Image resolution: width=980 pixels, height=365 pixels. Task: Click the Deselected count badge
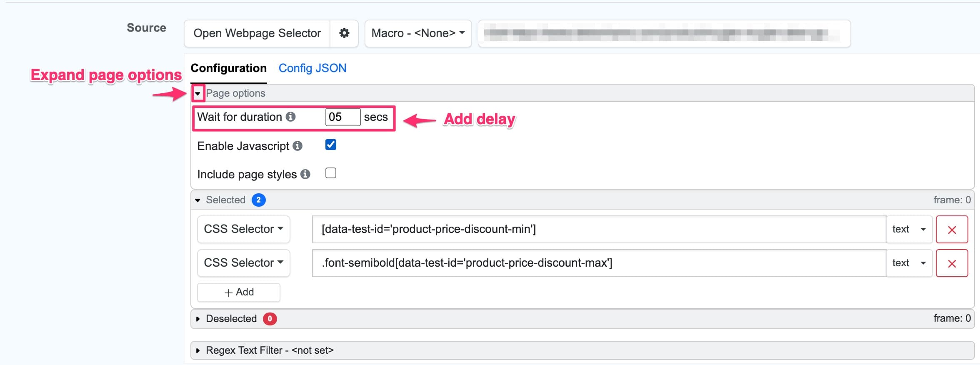point(269,318)
